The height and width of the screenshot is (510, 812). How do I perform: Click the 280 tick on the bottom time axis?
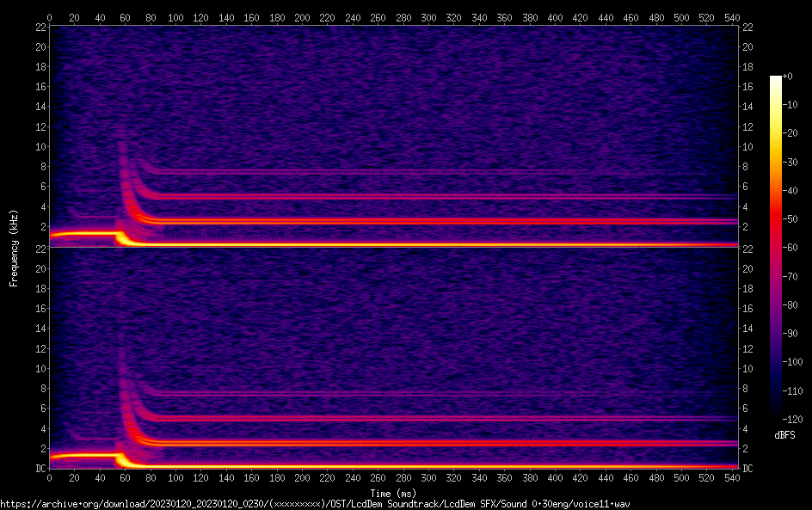pos(403,476)
